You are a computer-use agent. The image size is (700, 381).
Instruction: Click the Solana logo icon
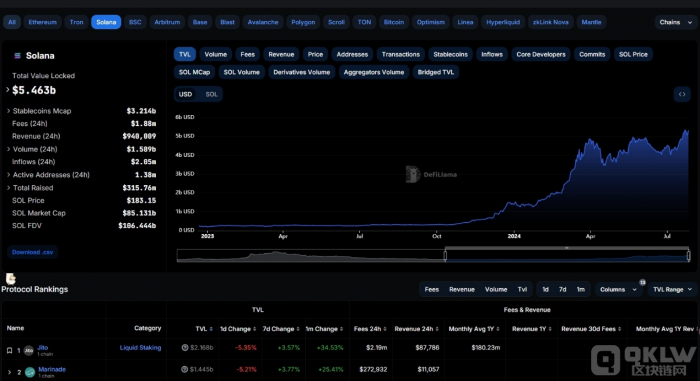tap(17, 56)
